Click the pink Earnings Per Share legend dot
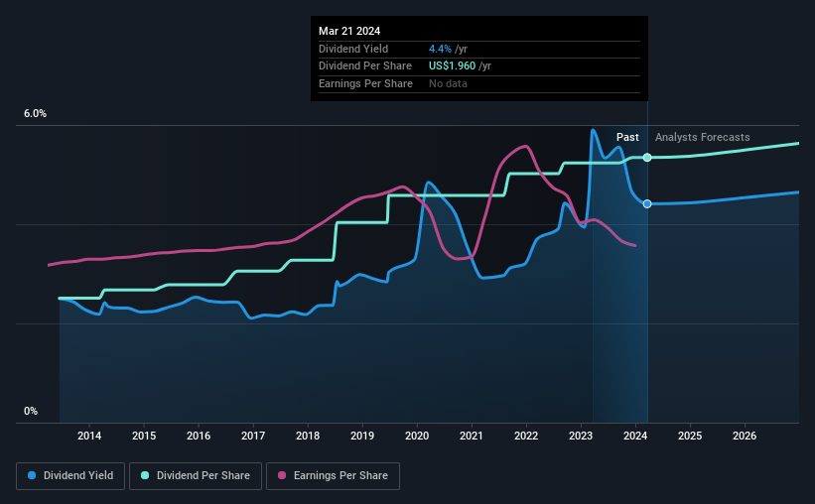This screenshot has width=815, height=504. (282, 475)
